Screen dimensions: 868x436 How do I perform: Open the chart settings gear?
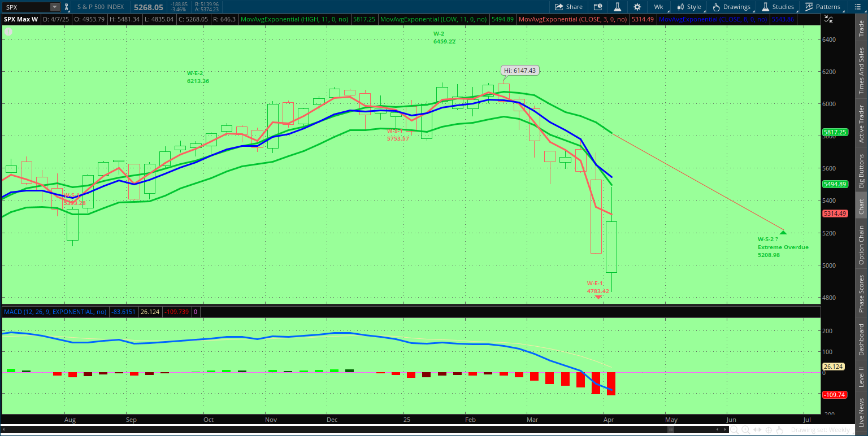[637, 7]
